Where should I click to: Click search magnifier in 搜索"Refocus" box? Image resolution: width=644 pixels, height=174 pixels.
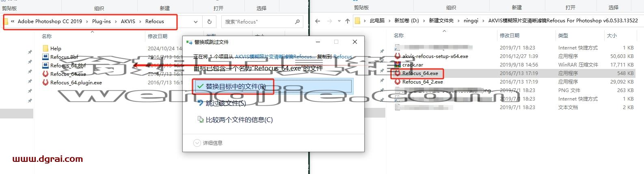click(297, 21)
